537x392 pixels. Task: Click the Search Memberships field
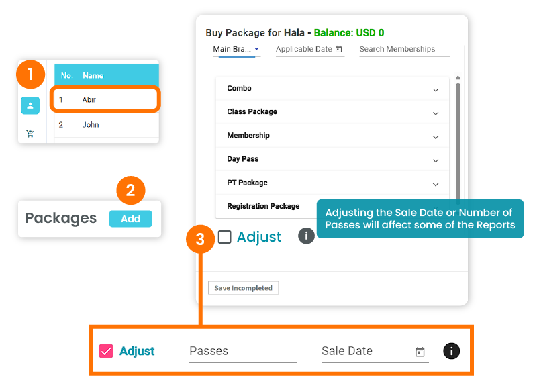403,49
